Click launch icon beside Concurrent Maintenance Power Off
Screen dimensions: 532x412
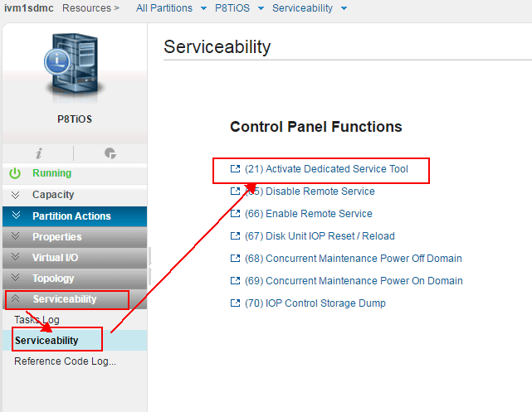pyautogui.click(x=235, y=259)
